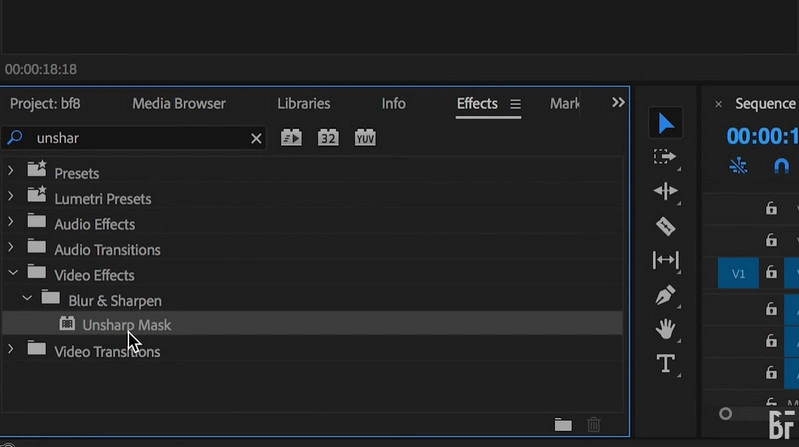Click the timeline zoom scroll handle

coord(726,414)
